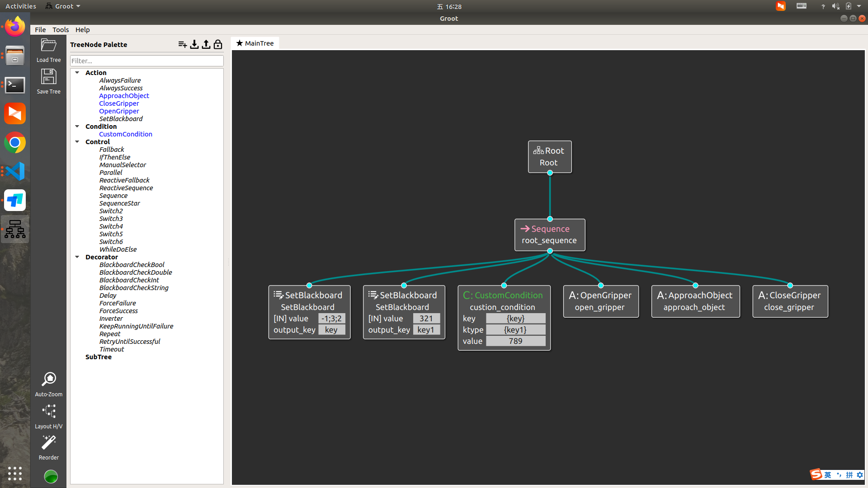Image resolution: width=868 pixels, height=488 pixels.
Task: Click the Load Tree icon
Action: point(48,46)
